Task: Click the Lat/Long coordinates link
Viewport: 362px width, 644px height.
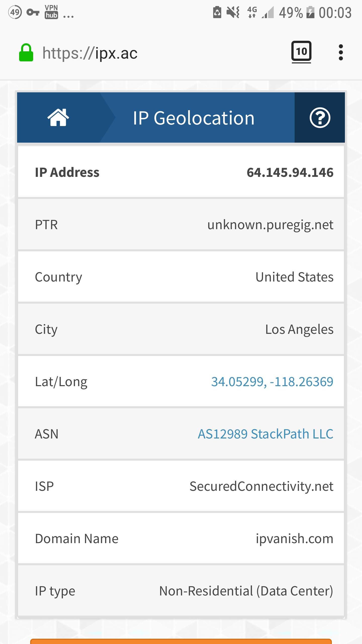Action: click(272, 382)
